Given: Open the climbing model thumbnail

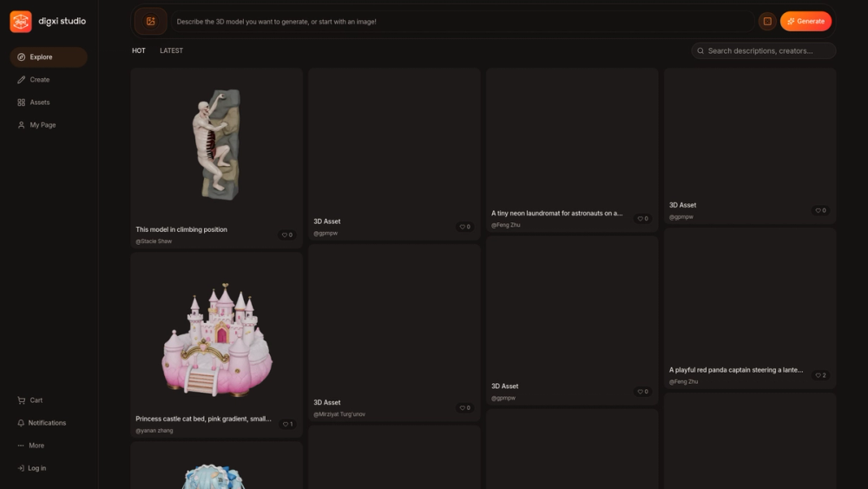Looking at the screenshot, I should tap(216, 144).
